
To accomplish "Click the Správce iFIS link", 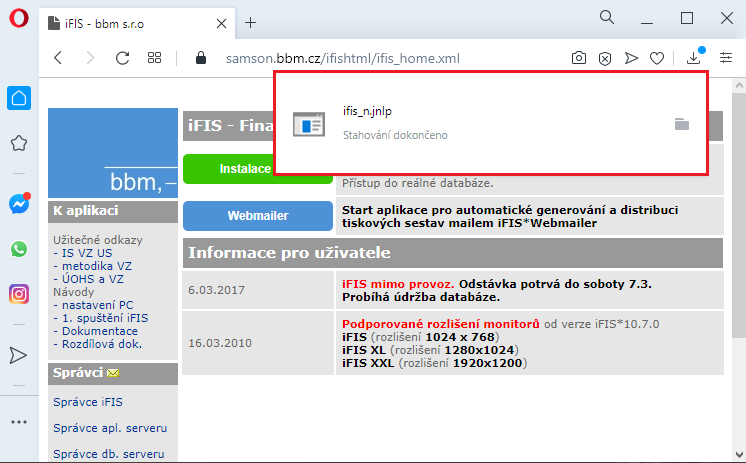I will click(88, 402).
